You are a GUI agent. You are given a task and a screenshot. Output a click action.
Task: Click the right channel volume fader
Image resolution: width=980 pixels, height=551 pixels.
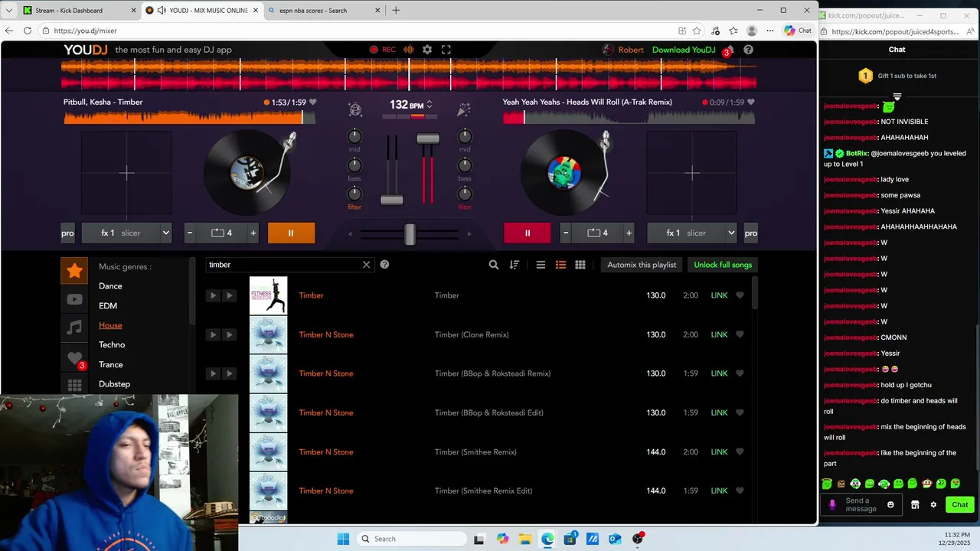(x=428, y=139)
